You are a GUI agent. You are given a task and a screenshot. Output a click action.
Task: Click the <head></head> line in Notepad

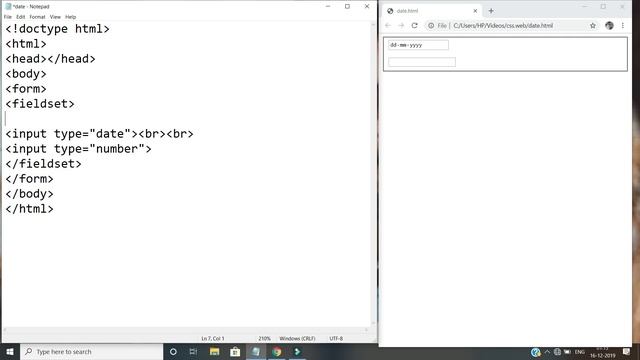click(50, 59)
